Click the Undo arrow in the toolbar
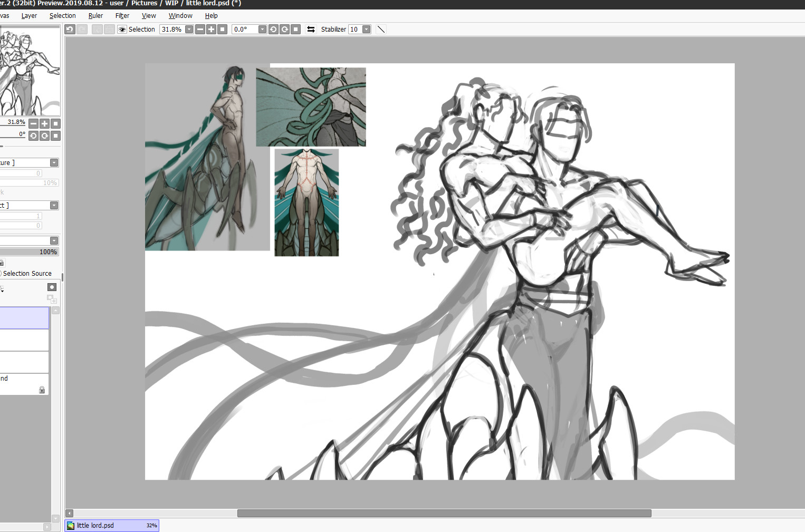Screen dimensions: 805x532 (70, 30)
